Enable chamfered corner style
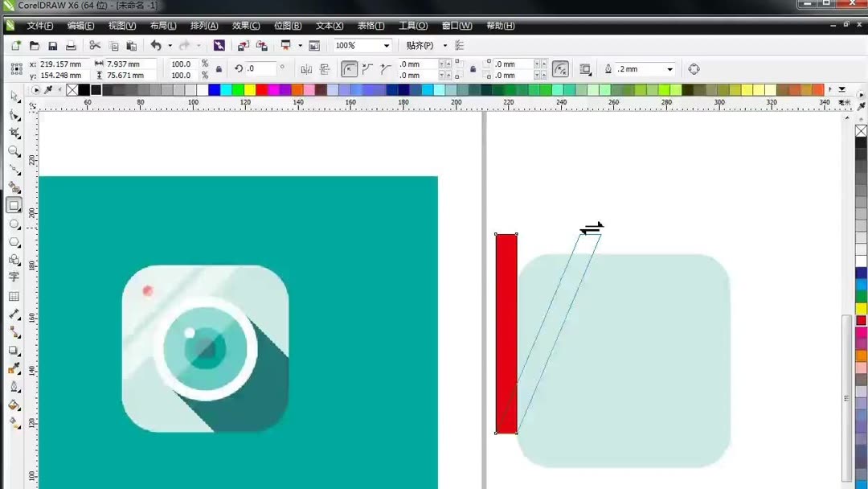 (x=385, y=69)
